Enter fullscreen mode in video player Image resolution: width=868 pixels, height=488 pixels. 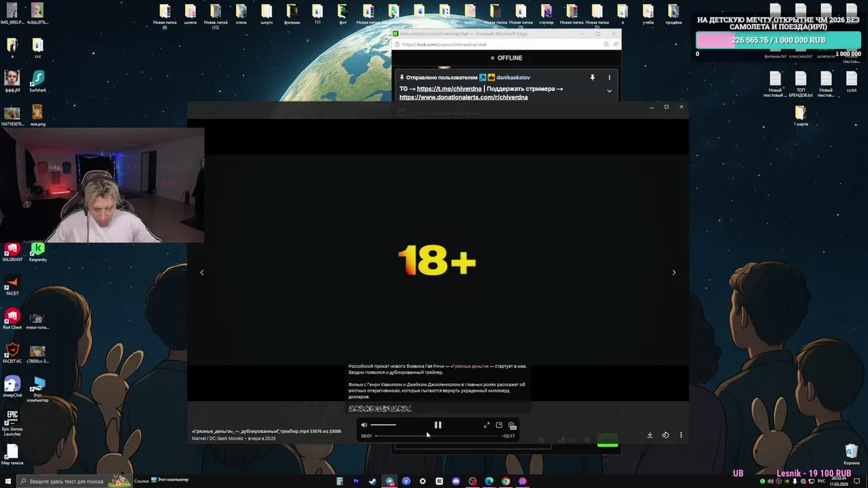click(x=486, y=425)
